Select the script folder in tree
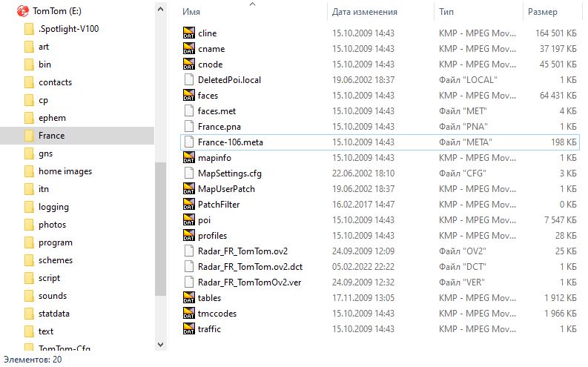This screenshot has height=367, width=588. (x=49, y=278)
